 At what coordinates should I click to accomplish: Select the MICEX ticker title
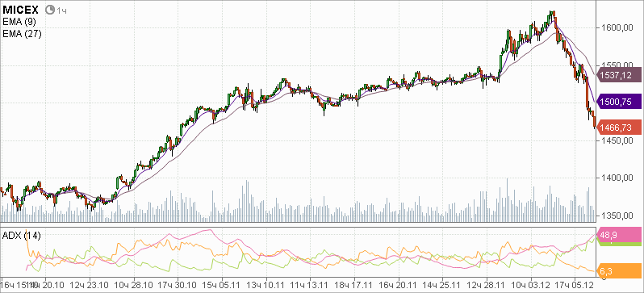coord(20,10)
